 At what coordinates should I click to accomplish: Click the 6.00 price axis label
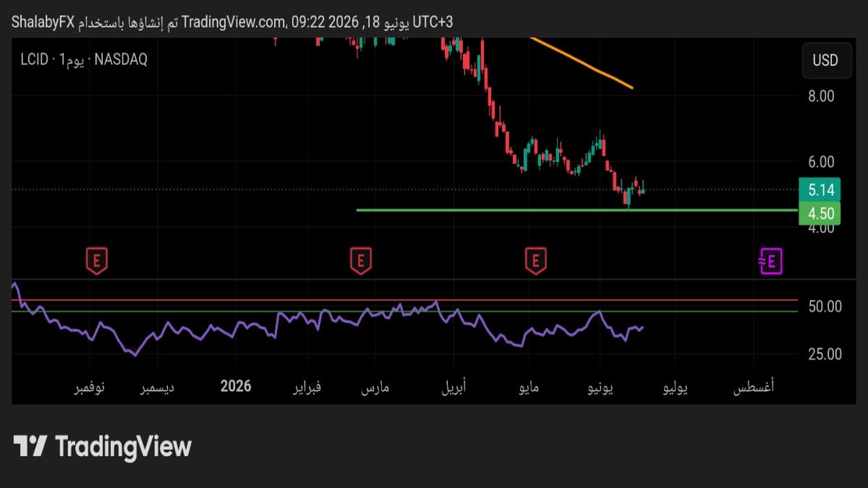821,162
